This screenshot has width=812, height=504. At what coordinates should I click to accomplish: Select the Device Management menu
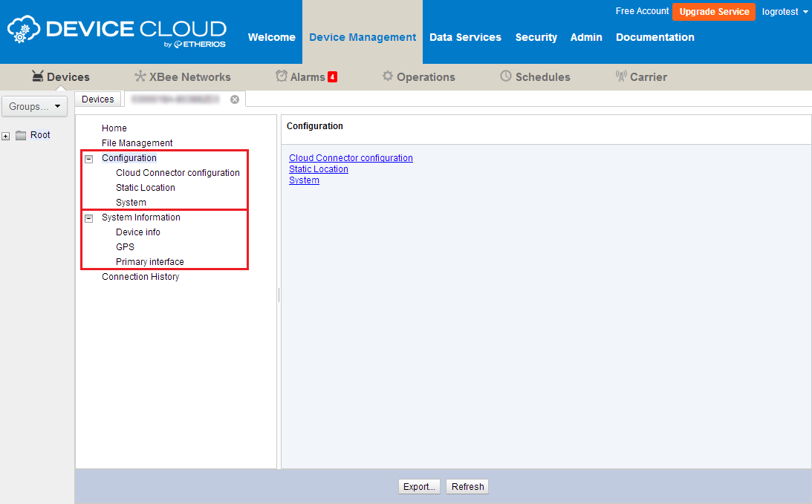pyautogui.click(x=363, y=37)
